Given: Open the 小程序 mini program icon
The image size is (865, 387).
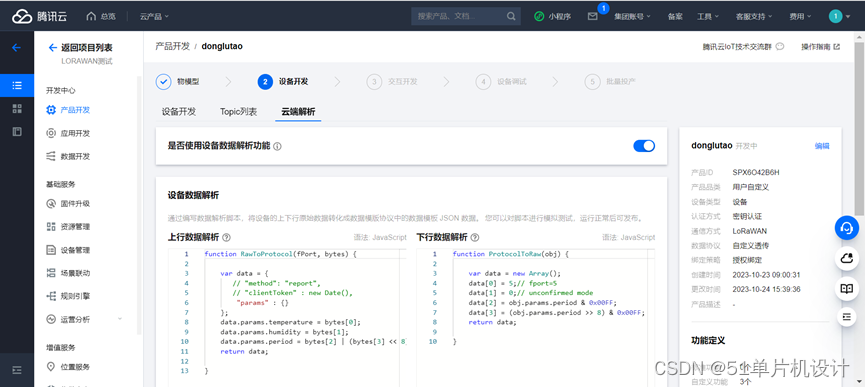Looking at the screenshot, I should (539, 17).
